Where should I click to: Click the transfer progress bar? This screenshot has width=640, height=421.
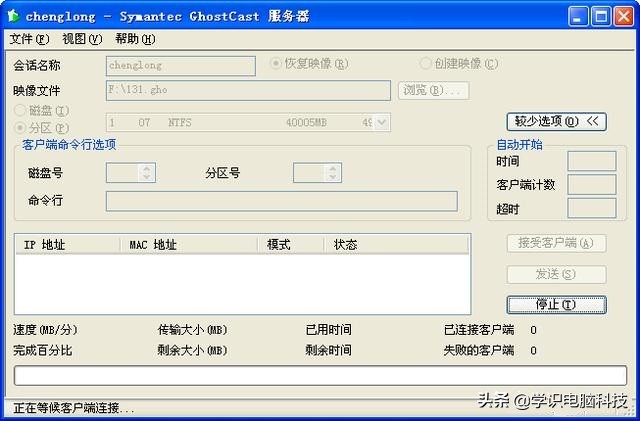point(320,376)
